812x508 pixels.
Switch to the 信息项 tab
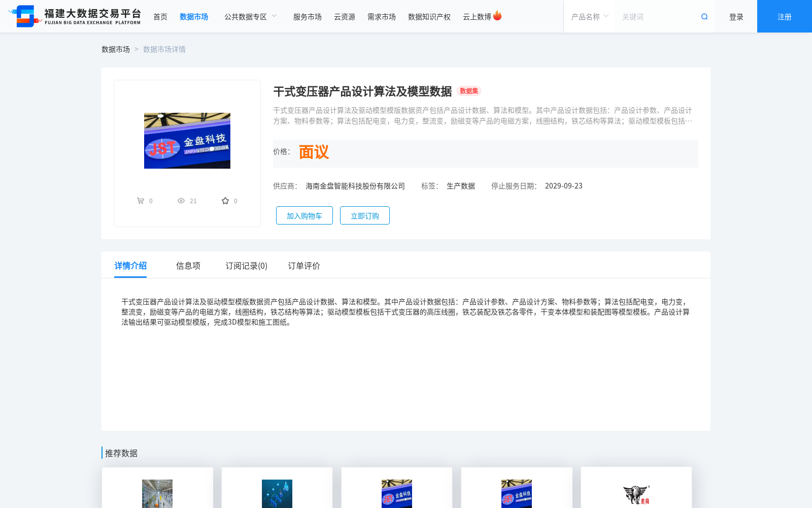pos(188,266)
